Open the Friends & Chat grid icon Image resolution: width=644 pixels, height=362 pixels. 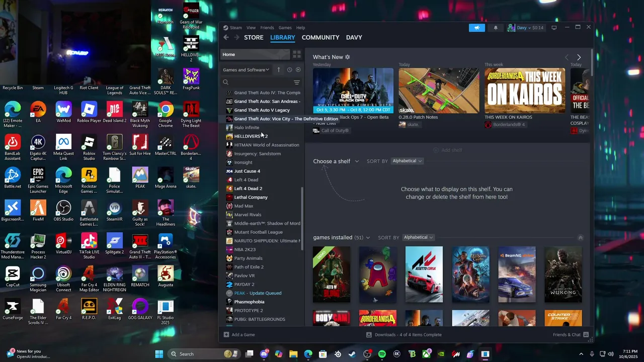pyautogui.click(x=586, y=335)
